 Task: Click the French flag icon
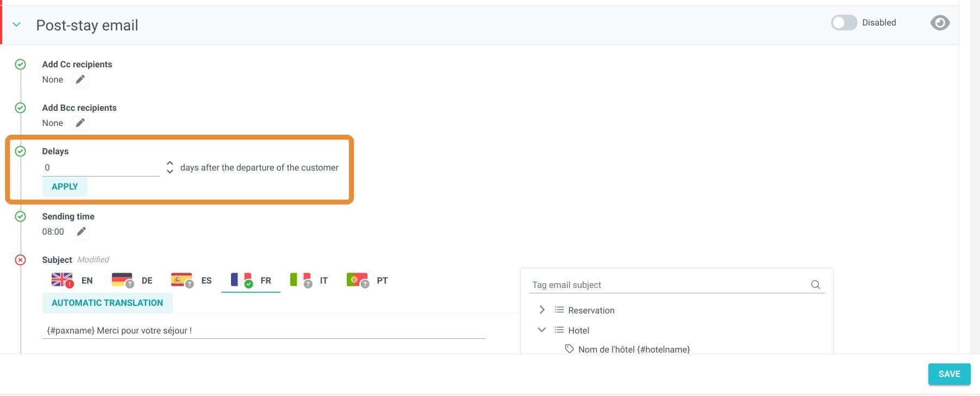[241, 280]
